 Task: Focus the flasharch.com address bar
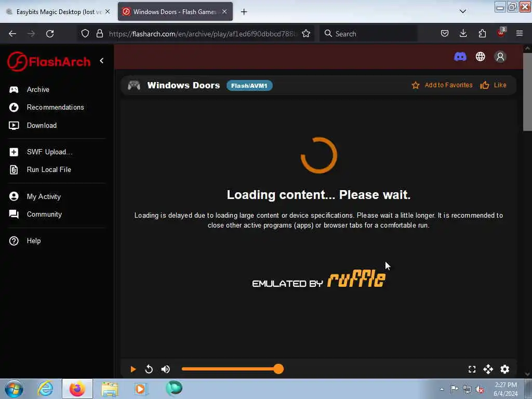tap(203, 34)
